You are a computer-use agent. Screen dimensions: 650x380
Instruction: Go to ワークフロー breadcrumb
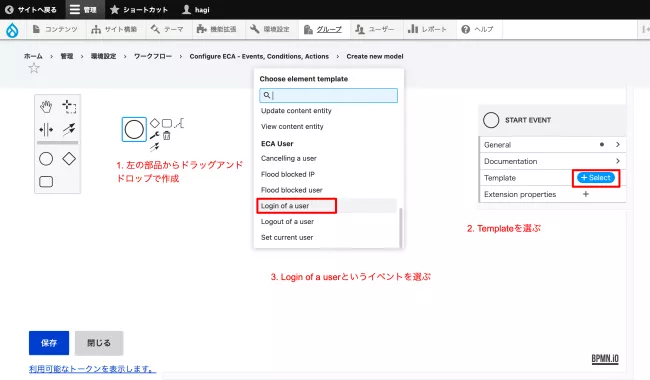153,56
